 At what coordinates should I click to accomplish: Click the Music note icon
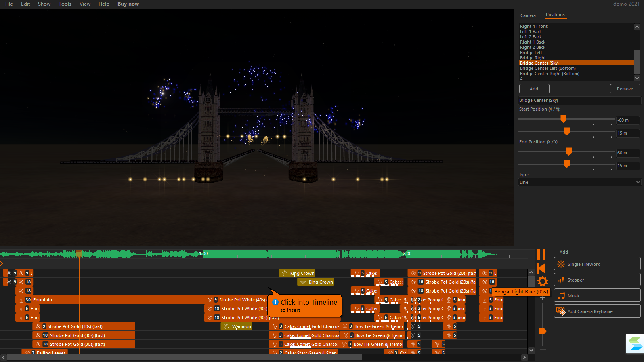pos(561,296)
